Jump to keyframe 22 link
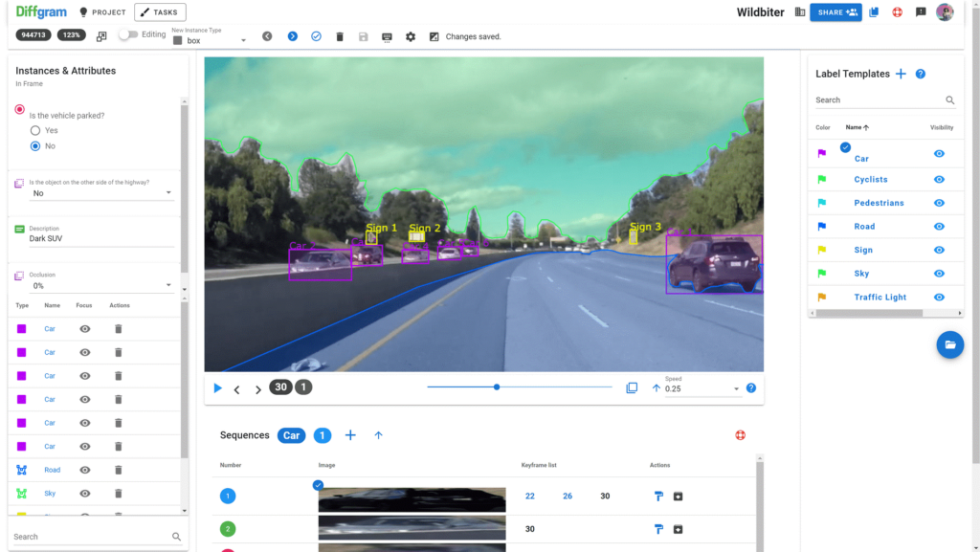Viewport: 980px width, 552px height. pyautogui.click(x=530, y=496)
